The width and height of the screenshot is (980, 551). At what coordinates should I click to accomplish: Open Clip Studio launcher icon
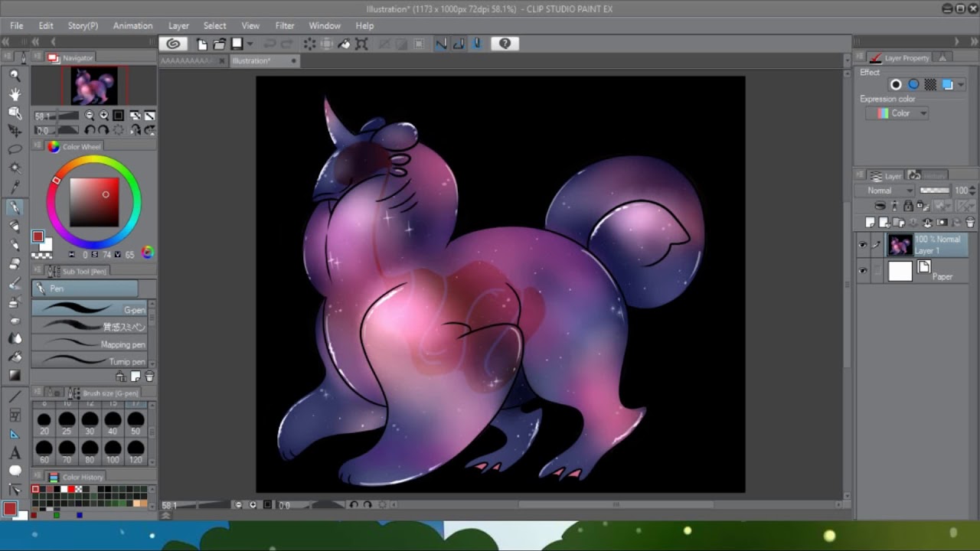pyautogui.click(x=173, y=44)
